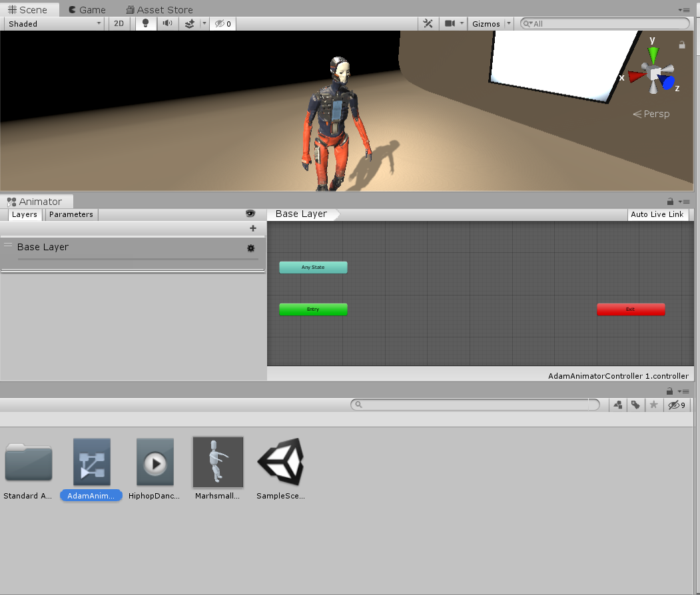Click the Project panel search field
This screenshot has height=595, width=700.
474,405
